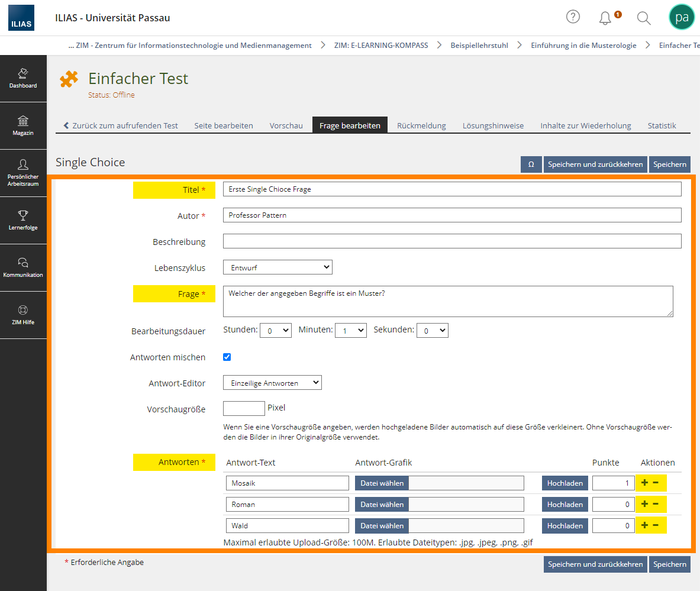The height and width of the screenshot is (591, 700).
Task: Switch to the Vorschau tab
Action: pos(286,125)
